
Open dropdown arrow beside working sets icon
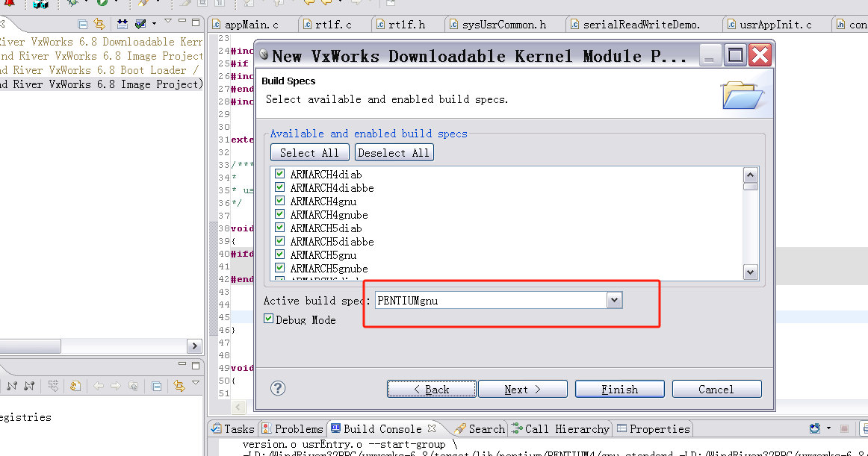(155, 24)
